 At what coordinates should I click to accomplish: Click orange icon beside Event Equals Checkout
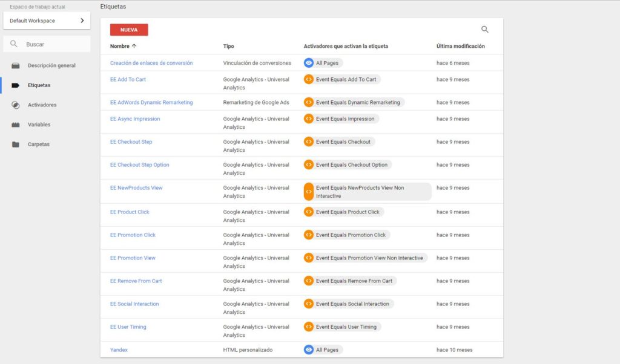pos(309,141)
